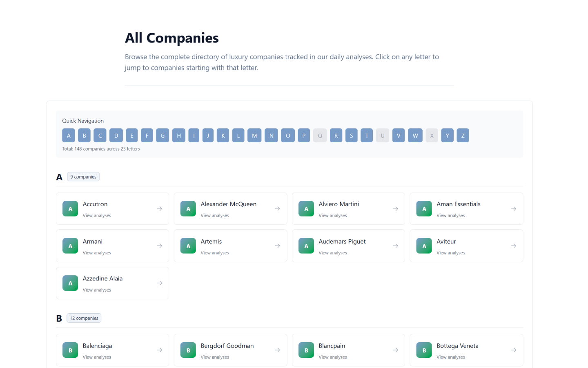This screenshot has width=588, height=368.
Task: Click the arrow icon on Blancpain card
Action: pos(396,350)
